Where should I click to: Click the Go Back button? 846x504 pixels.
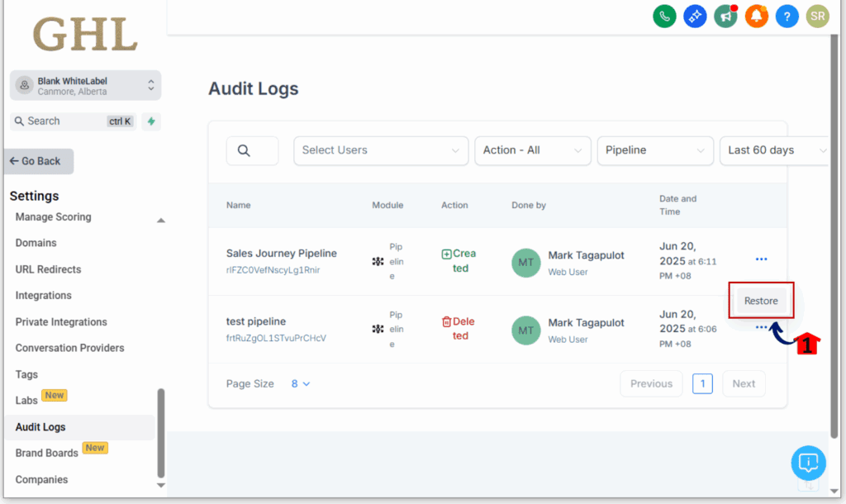tap(39, 161)
